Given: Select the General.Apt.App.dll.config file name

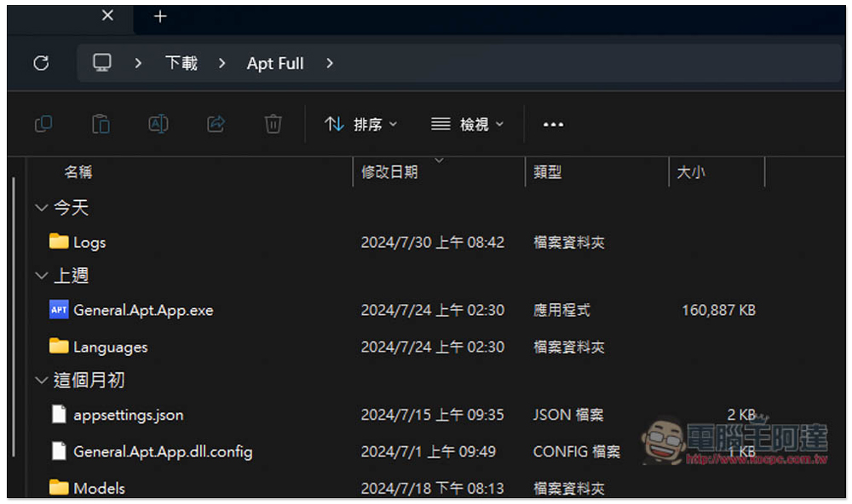Looking at the screenshot, I should pyautogui.click(x=163, y=452).
